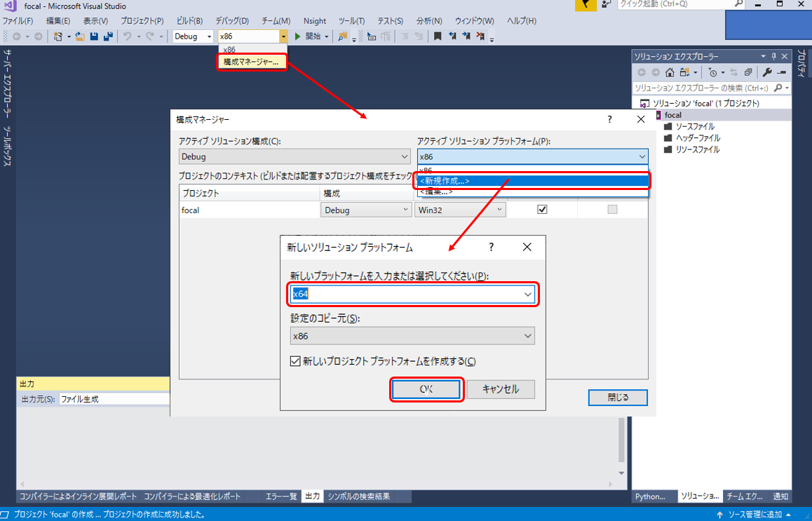Expand the 設定のコピー元 x86 dropdown
This screenshot has height=521, width=812.
click(412, 337)
